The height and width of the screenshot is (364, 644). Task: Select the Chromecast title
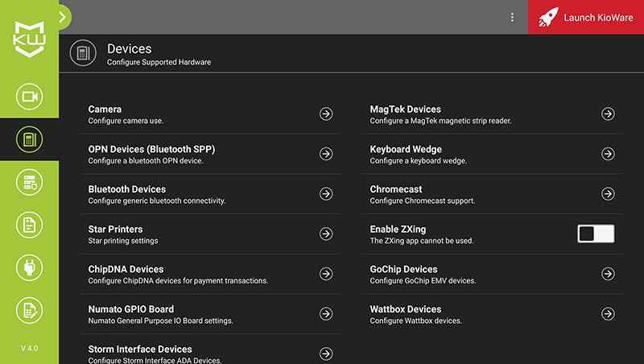click(x=396, y=189)
